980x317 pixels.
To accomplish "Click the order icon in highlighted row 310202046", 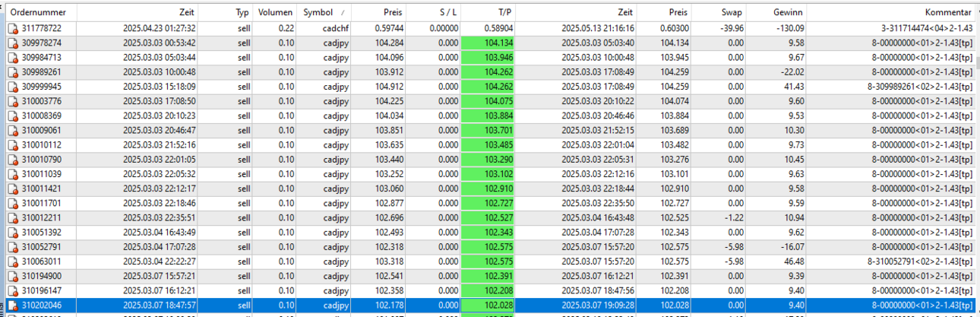I will coord(12,306).
